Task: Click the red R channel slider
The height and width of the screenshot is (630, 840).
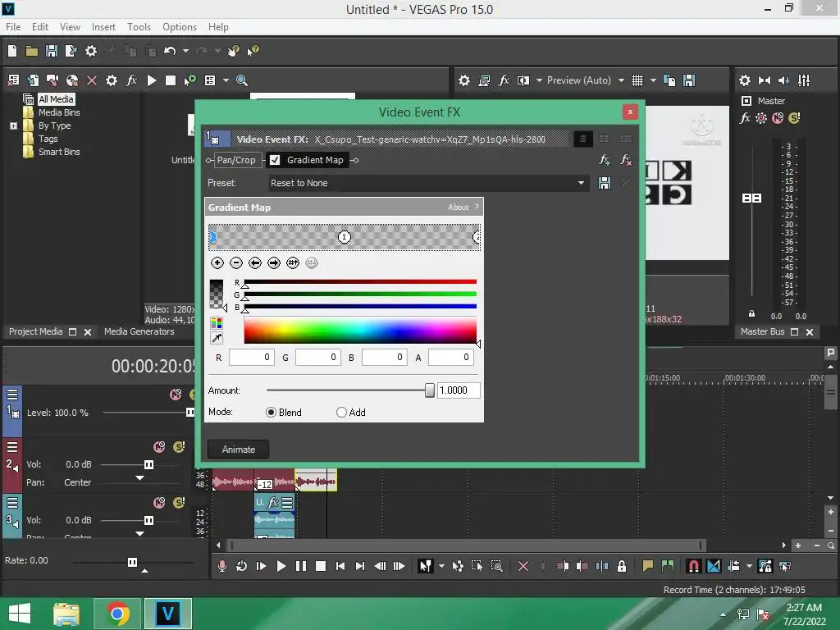Action: [x=360, y=281]
